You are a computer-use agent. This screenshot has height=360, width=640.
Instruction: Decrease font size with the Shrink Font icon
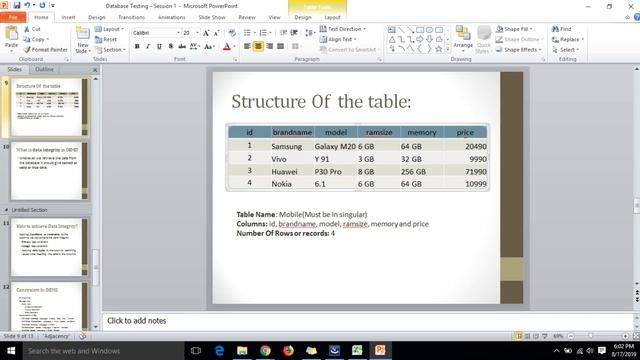[x=217, y=33]
